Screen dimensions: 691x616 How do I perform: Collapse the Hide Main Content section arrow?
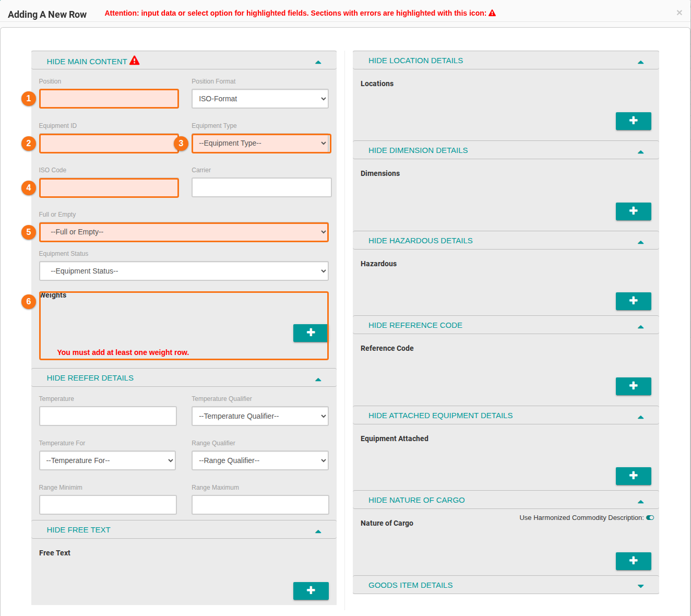tap(318, 62)
